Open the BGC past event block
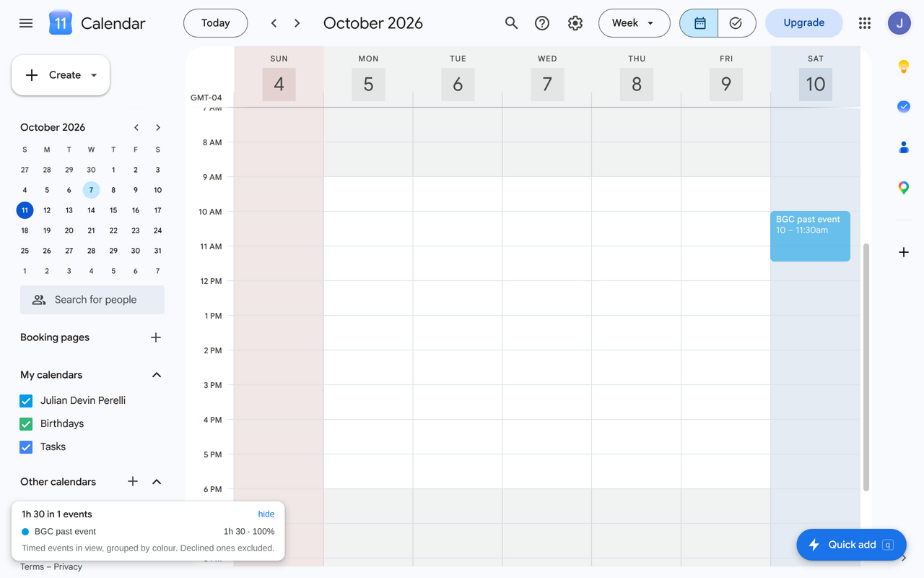 coord(810,236)
